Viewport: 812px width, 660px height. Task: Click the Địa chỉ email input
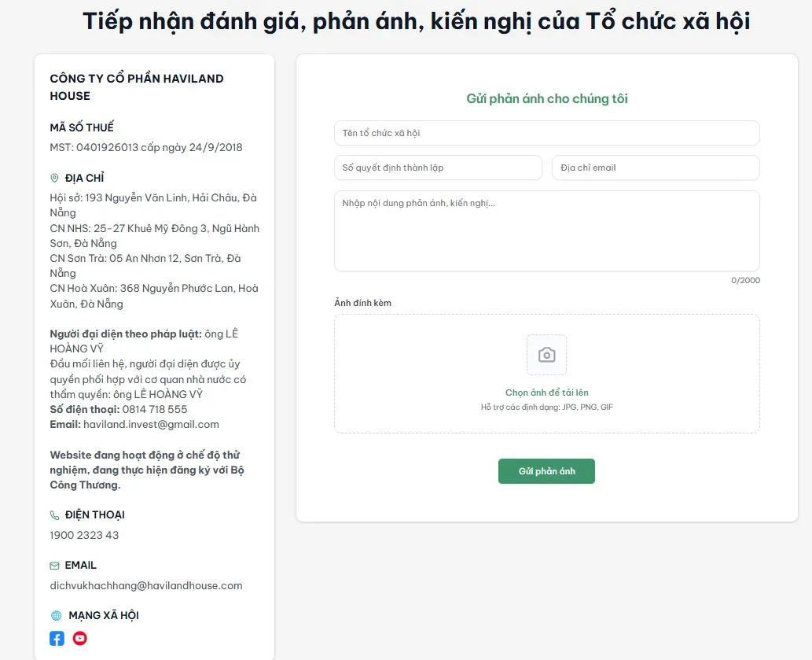(656, 168)
